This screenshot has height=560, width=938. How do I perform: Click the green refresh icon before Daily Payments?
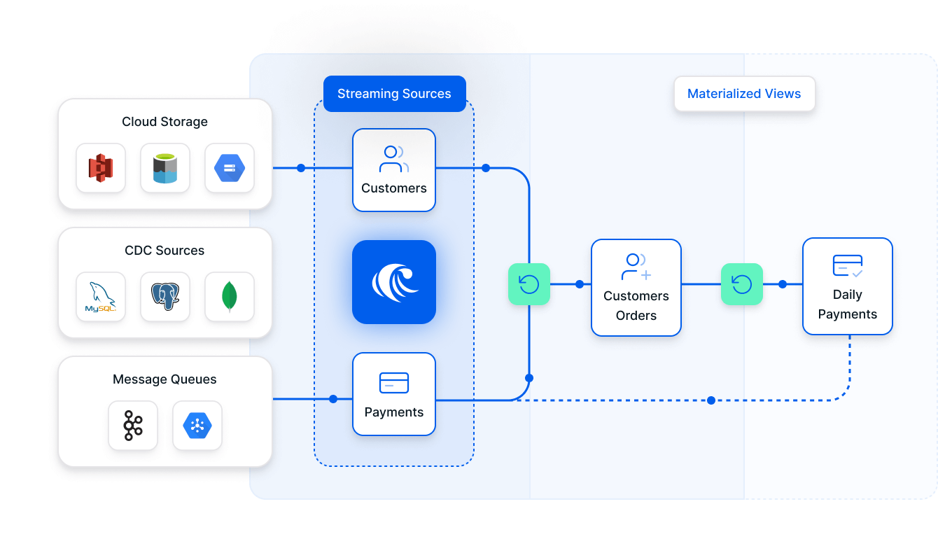click(x=742, y=284)
